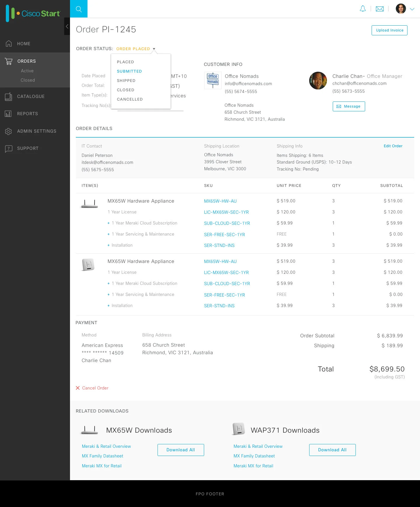Click the Message button label

point(352,106)
